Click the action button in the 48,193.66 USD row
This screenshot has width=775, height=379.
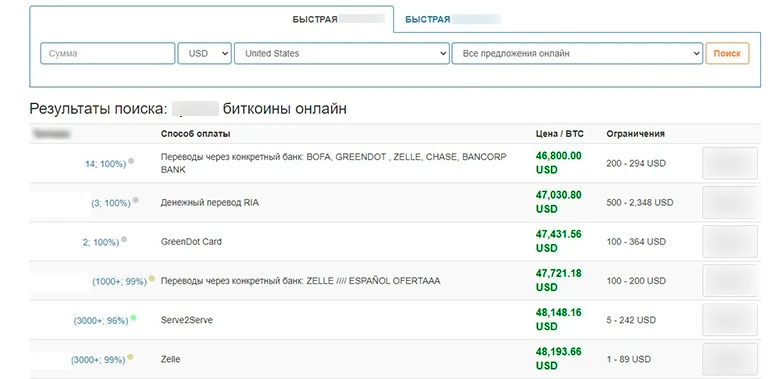pos(730,359)
